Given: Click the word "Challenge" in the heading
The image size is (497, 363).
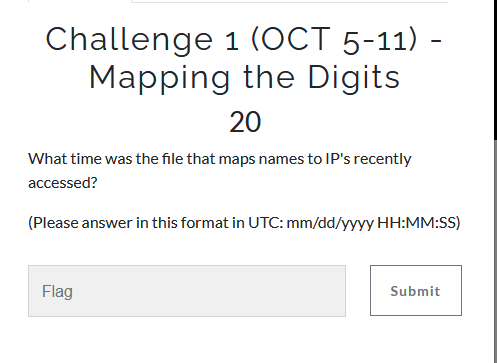Looking at the screenshot, I should pyautogui.click(x=129, y=39).
